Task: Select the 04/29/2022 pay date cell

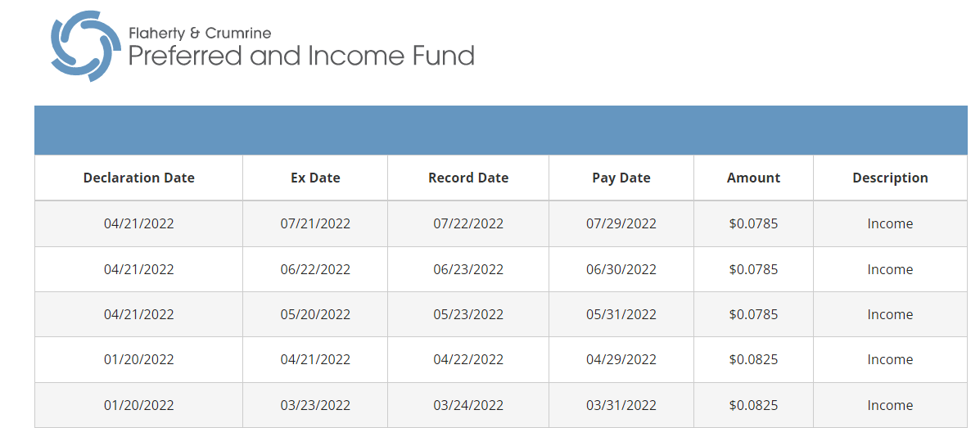Action: 621,359
